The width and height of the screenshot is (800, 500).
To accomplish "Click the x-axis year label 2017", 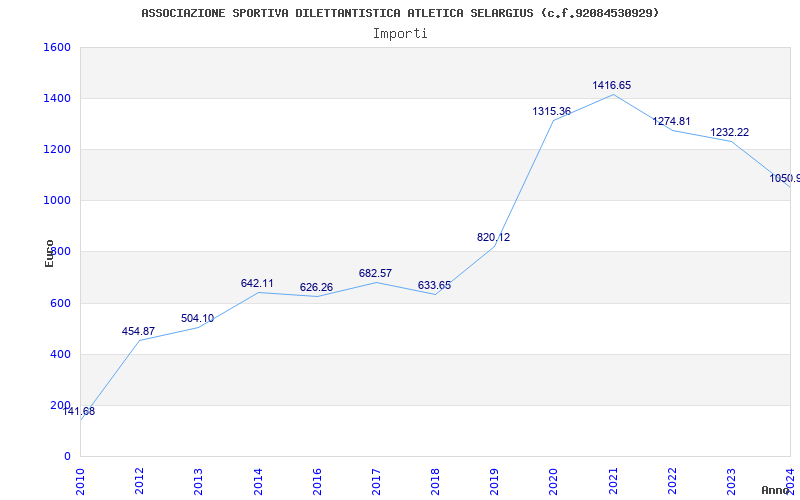I will click(x=376, y=481).
